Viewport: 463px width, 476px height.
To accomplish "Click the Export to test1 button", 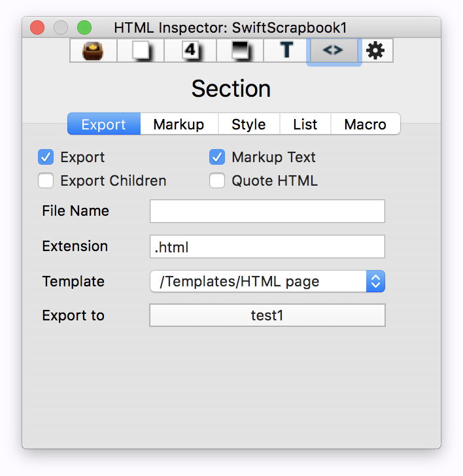I will [267, 315].
